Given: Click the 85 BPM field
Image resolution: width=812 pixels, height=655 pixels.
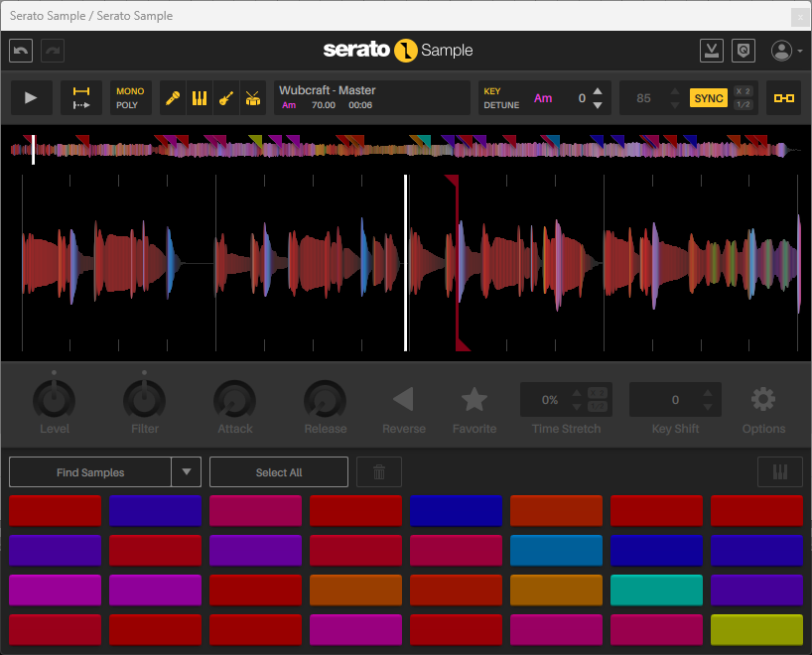Looking at the screenshot, I should coord(643,98).
